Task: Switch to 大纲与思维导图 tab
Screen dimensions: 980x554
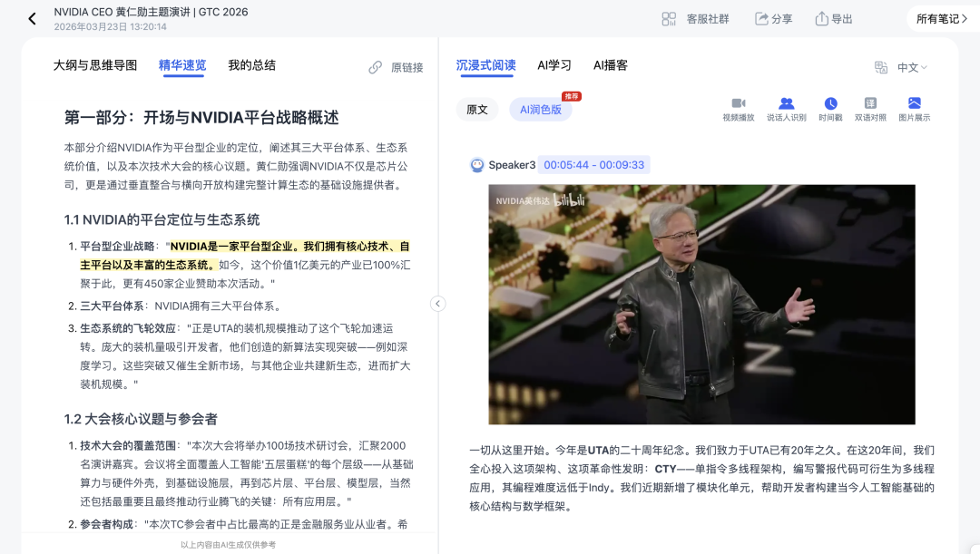Action: pos(95,65)
